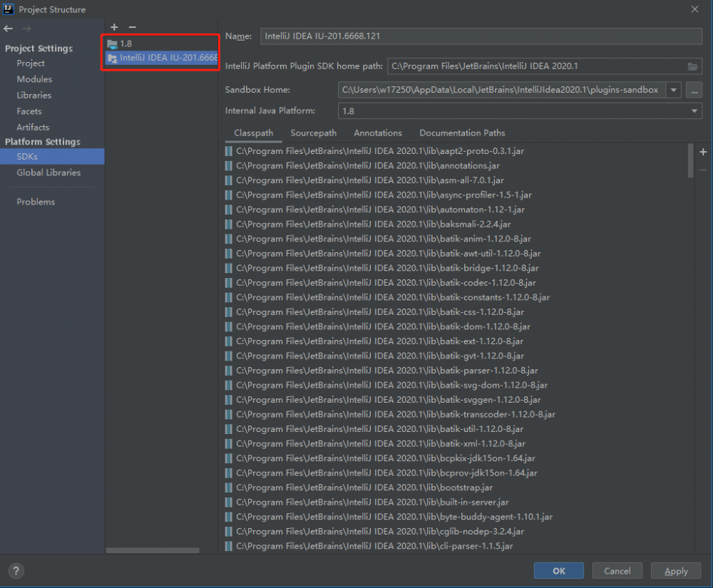Image resolution: width=713 pixels, height=588 pixels.
Task: Switch to the Documentation Paths tab
Action: point(462,133)
